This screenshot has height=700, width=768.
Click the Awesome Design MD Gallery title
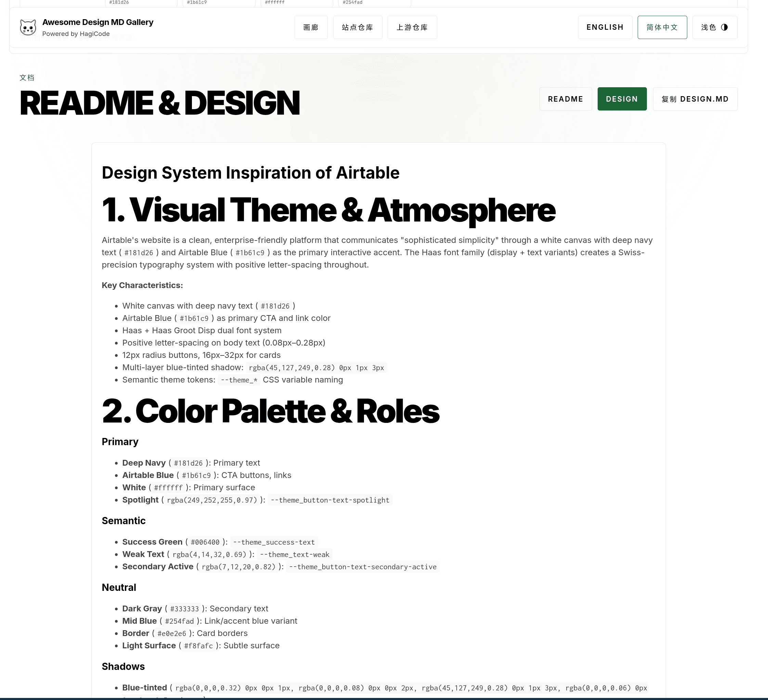[x=97, y=22]
